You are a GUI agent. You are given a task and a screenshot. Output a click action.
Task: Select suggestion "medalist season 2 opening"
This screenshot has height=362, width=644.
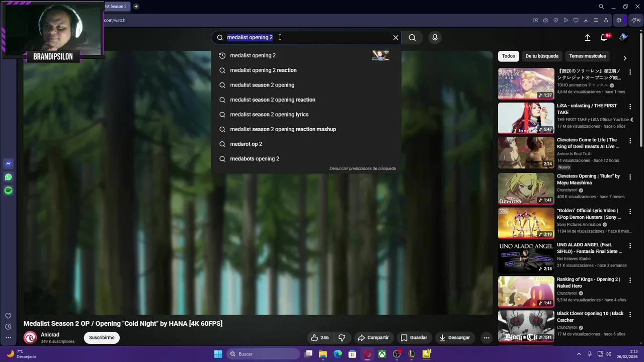(x=306, y=85)
